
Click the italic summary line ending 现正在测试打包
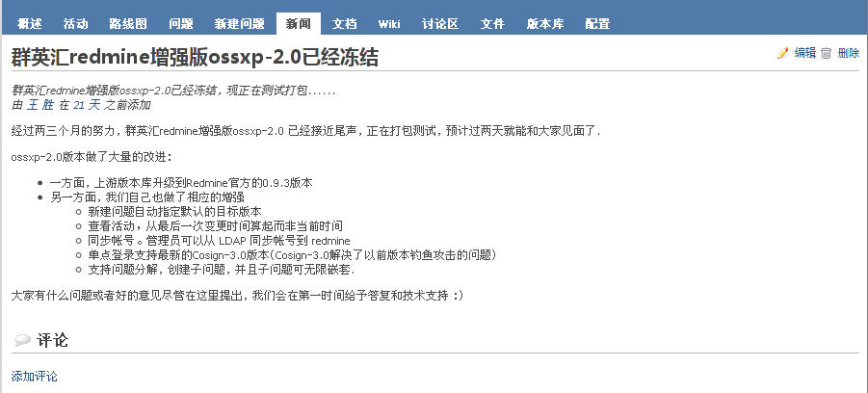(x=173, y=91)
